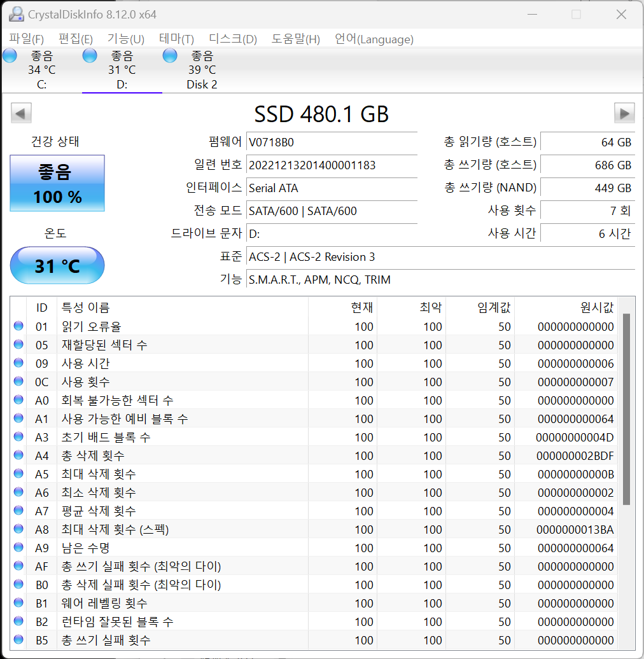Screen dimensions: 644x659
Task: Click the right arrow to view next drive
Action: tap(624, 113)
